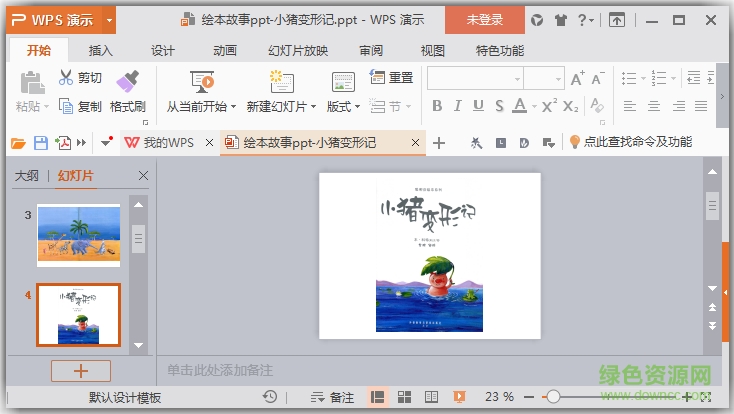This screenshot has height=414, width=734.
Task: Add slide with plus button below thumbnails
Action: pos(81,371)
